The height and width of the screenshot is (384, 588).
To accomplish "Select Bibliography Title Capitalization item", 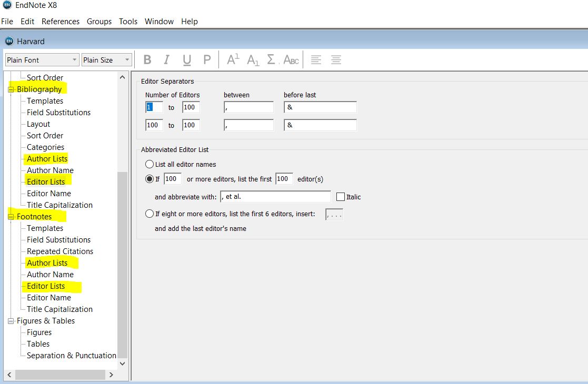I will 59,205.
